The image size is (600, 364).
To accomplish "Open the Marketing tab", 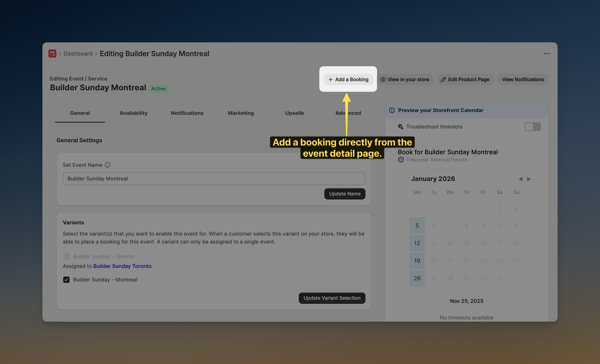I will [x=241, y=113].
